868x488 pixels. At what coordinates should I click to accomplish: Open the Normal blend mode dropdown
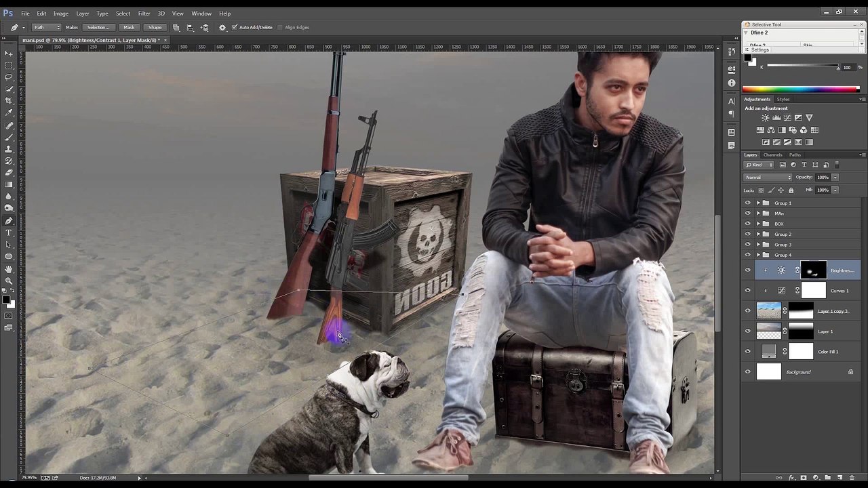pos(768,178)
